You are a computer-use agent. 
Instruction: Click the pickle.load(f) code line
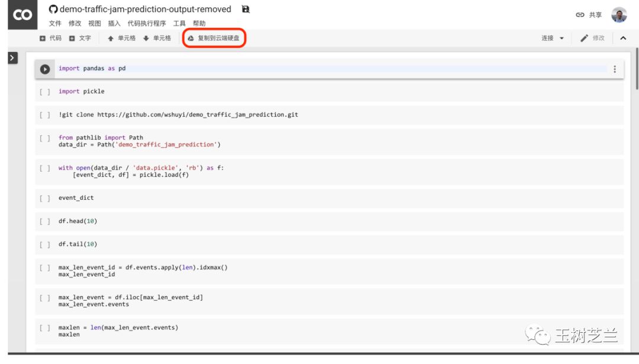click(x=130, y=175)
